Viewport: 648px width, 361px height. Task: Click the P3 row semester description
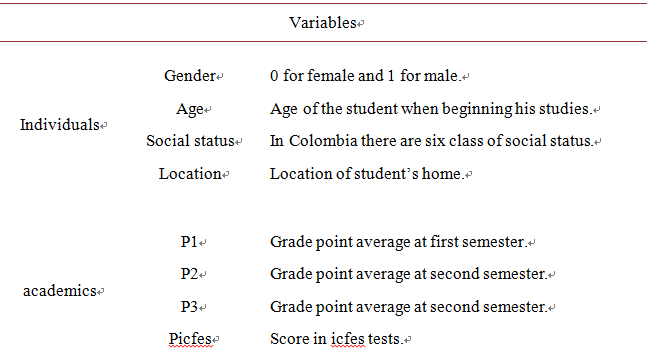pos(409,307)
